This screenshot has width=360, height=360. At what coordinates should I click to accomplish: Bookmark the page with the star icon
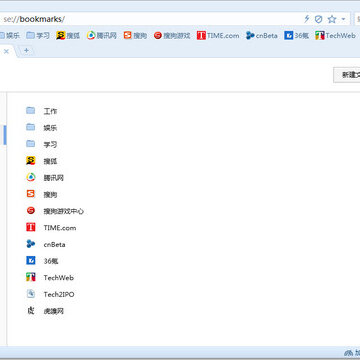click(x=332, y=19)
